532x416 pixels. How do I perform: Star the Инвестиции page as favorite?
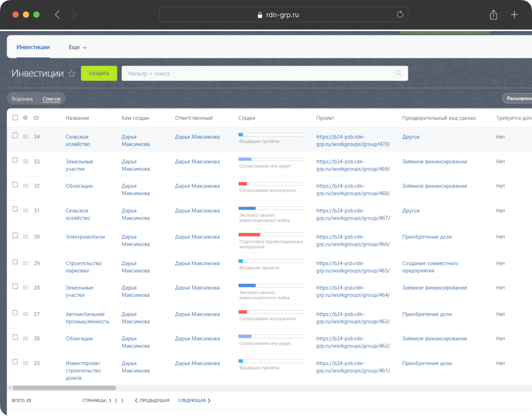coord(72,74)
